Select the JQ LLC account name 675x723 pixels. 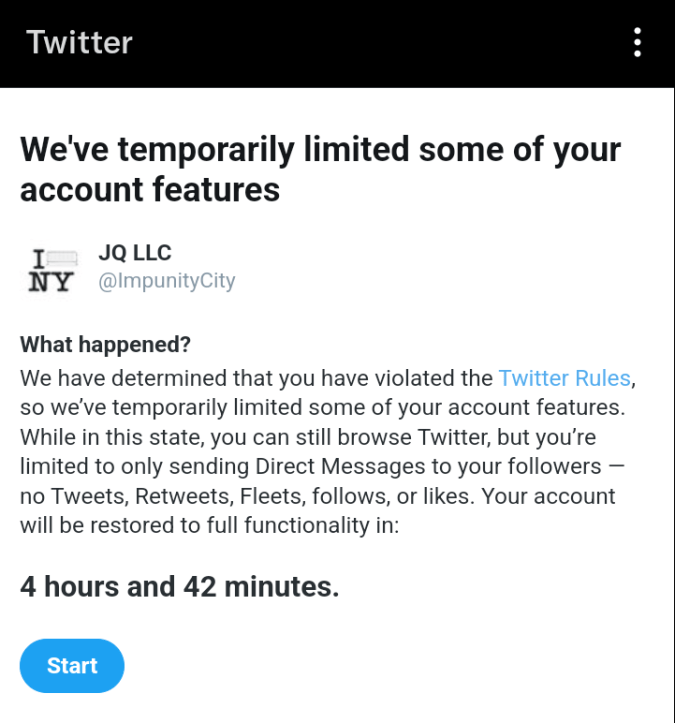coord(134,253)
